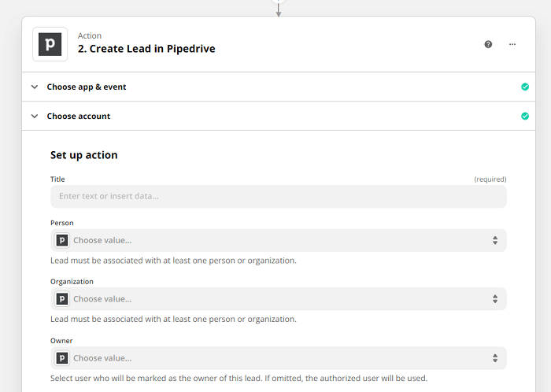Click the (required) label text
Image resolution: width=551 pixels, height=392 pixels.
[490, 179]
